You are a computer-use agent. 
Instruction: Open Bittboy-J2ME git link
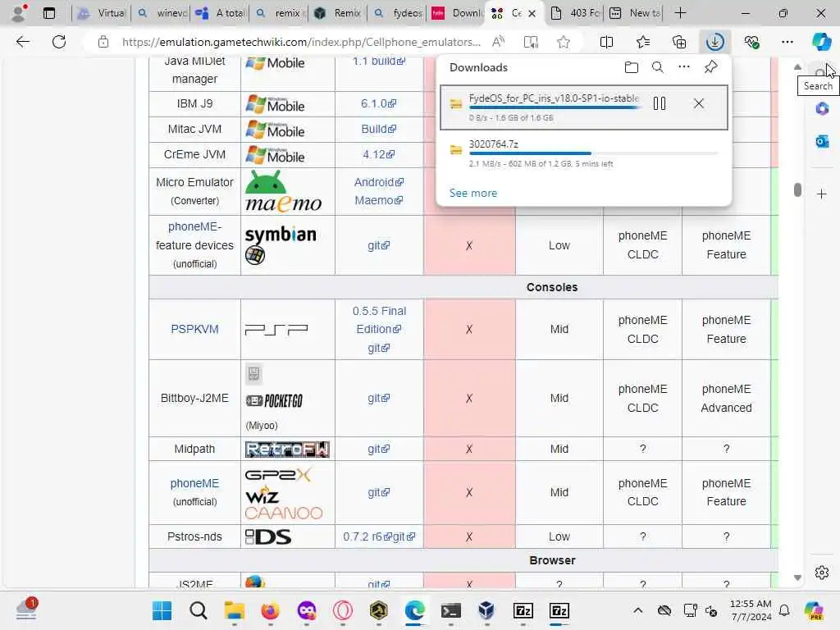click(379, 398)
